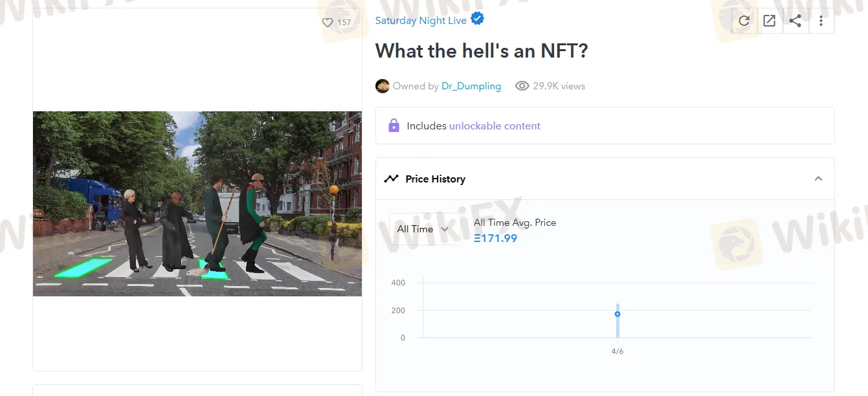The height and width of the screenshot is (396, 868).
Task: Click the Ξ171.99 average price value
Action: click(495, 238)
